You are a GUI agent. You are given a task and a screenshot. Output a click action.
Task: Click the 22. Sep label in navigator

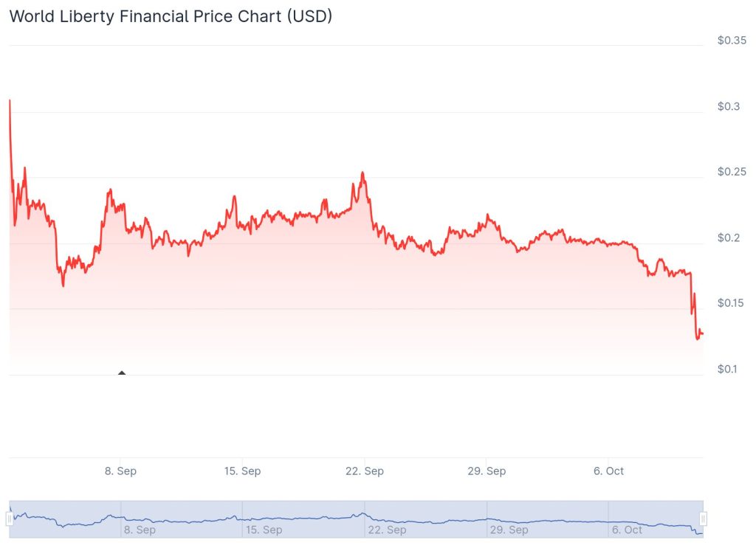pyautogui.click(x=386, y=530)
